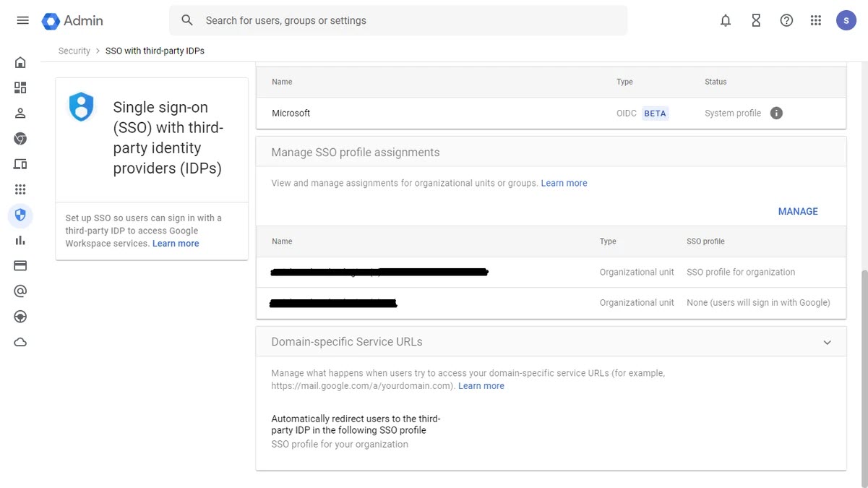This screenshot has width=868, height=488.
Task: Open Devices sidebar icon
Action: (20, 164)
